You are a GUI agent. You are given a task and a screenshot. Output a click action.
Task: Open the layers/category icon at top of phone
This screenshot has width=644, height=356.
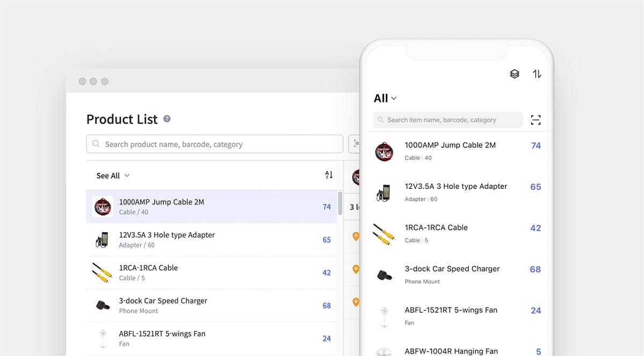(x=514, y=74)
